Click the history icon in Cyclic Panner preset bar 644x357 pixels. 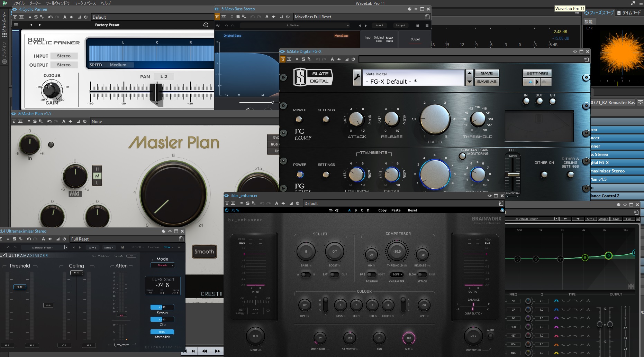coord(206,25)
